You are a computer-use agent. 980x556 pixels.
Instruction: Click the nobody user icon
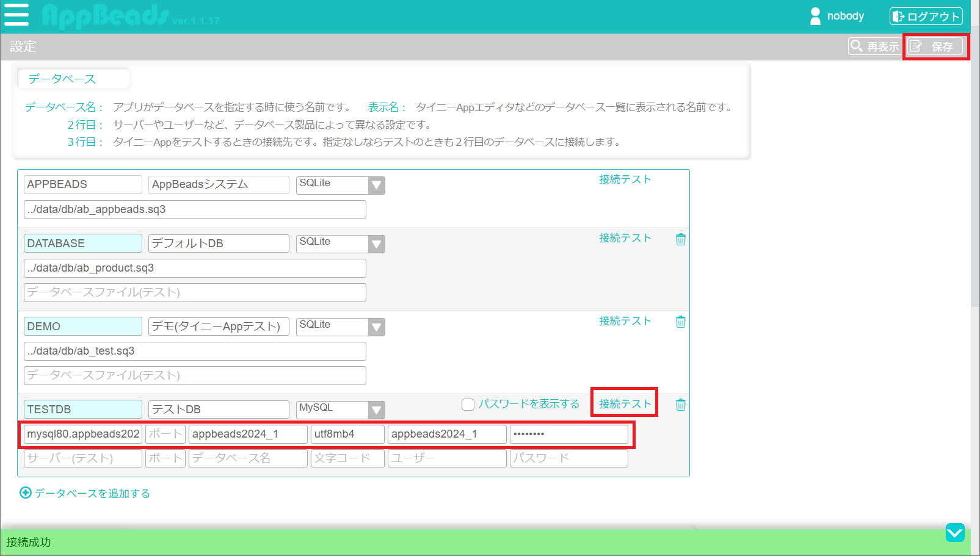(x=815, y=16)
